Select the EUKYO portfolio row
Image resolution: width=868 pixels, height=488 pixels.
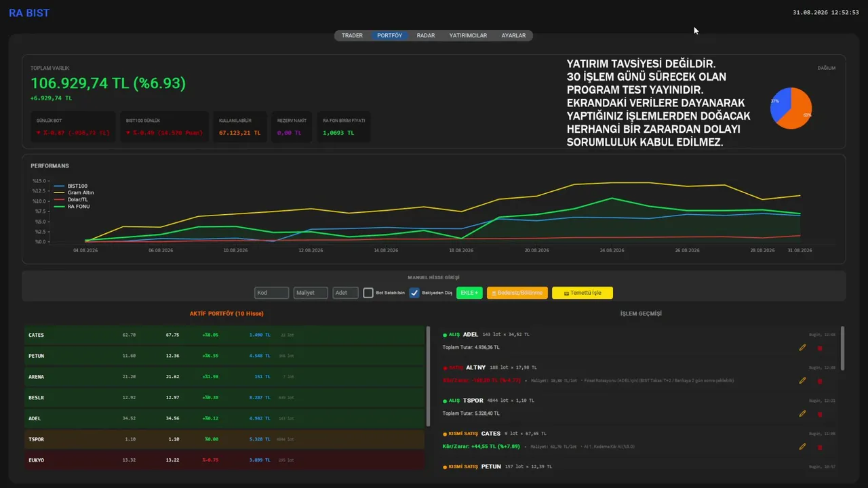pyautogui.click(x=224, y=460)
